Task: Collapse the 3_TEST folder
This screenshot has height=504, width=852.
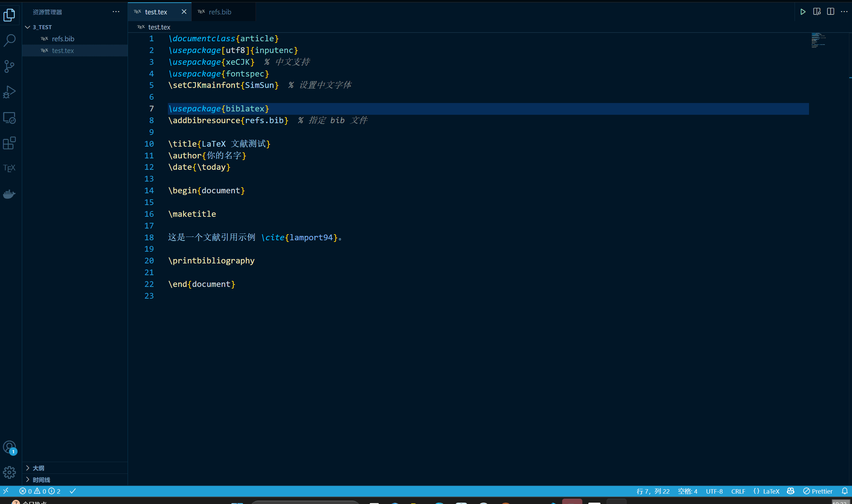Action: [x=28, y=27]
